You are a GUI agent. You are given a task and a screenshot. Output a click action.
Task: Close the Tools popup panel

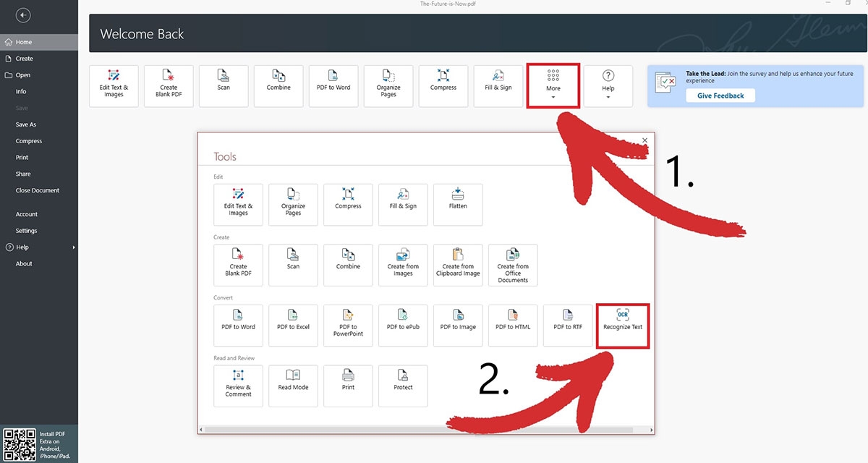(644, 140)
